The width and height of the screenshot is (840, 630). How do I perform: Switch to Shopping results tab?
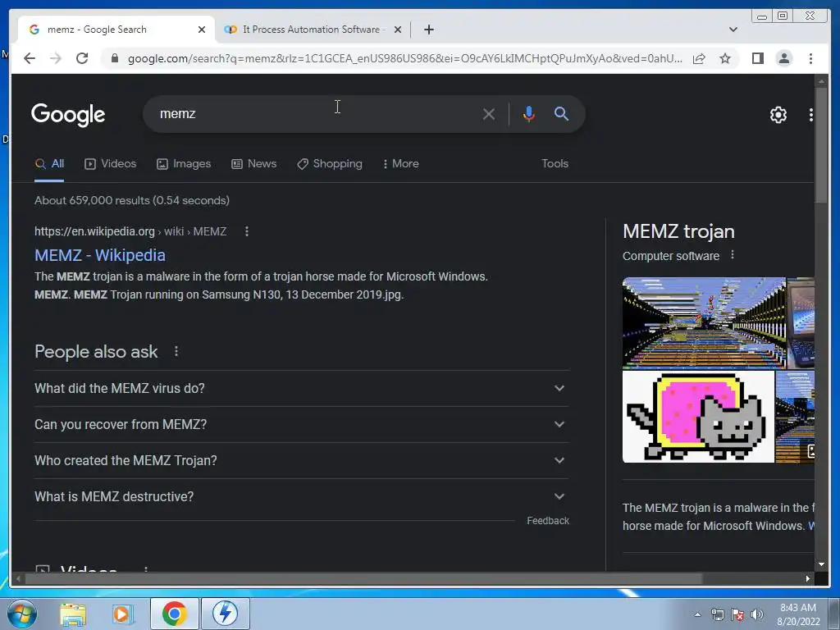tap(330, 164)
